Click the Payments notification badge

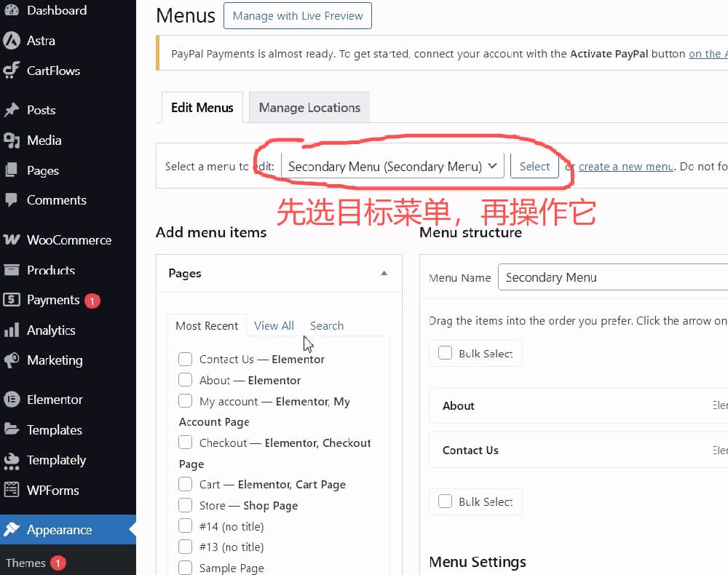click(x=92, y=301)
